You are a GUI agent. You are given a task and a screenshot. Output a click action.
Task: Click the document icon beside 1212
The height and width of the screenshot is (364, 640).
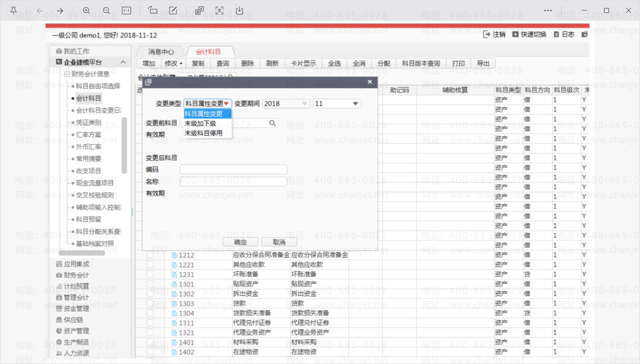174,255
